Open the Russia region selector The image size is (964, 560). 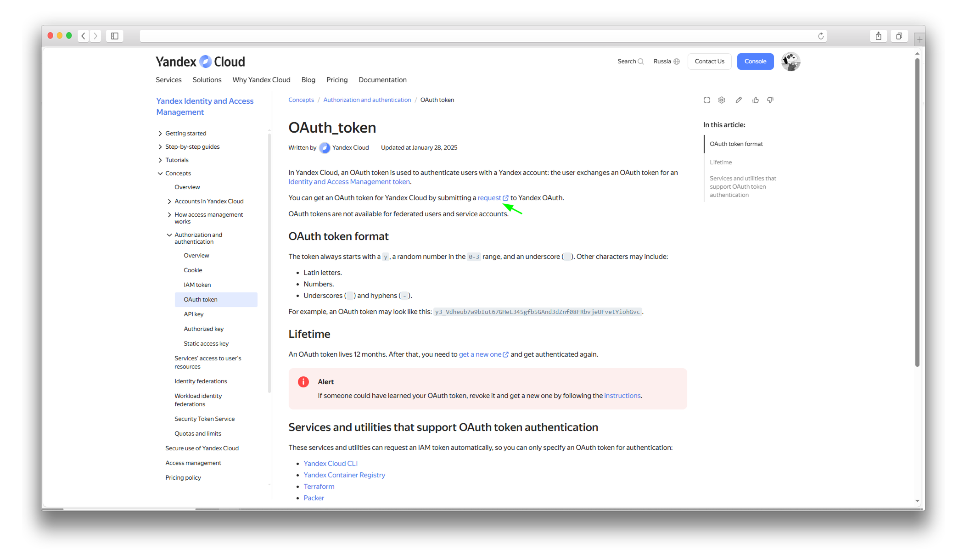(666, 62)
